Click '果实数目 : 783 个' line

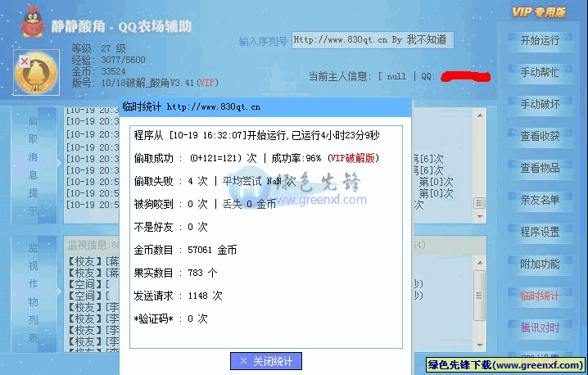coord(175,273)
